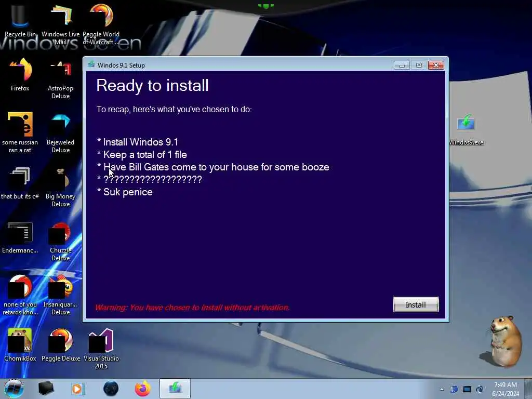Click 'Keep a total of 1 file' line
The height and width of the screenshot is (399, 532).
(142, 155)
